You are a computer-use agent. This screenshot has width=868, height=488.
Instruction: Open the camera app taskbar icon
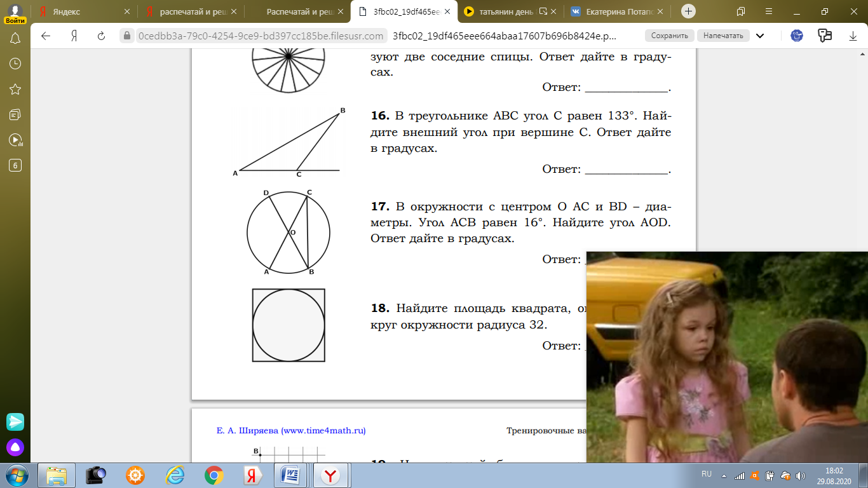coord(96,475)
